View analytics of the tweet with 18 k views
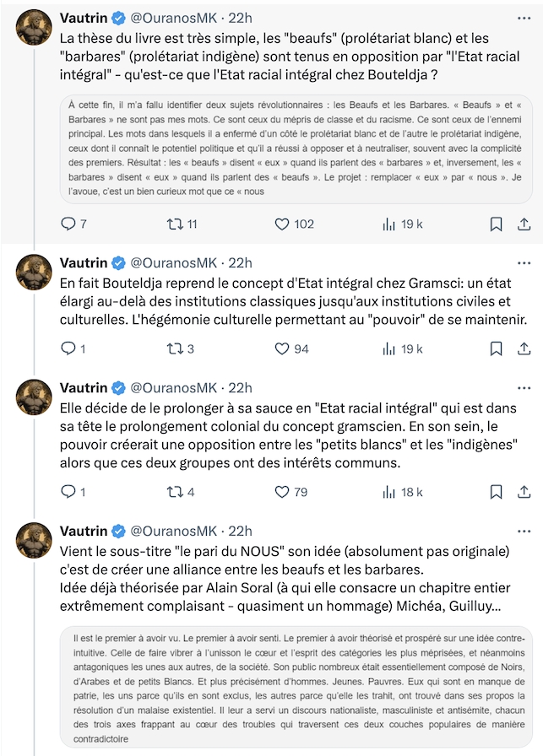 pyautogui.click(x=403, y=492)
